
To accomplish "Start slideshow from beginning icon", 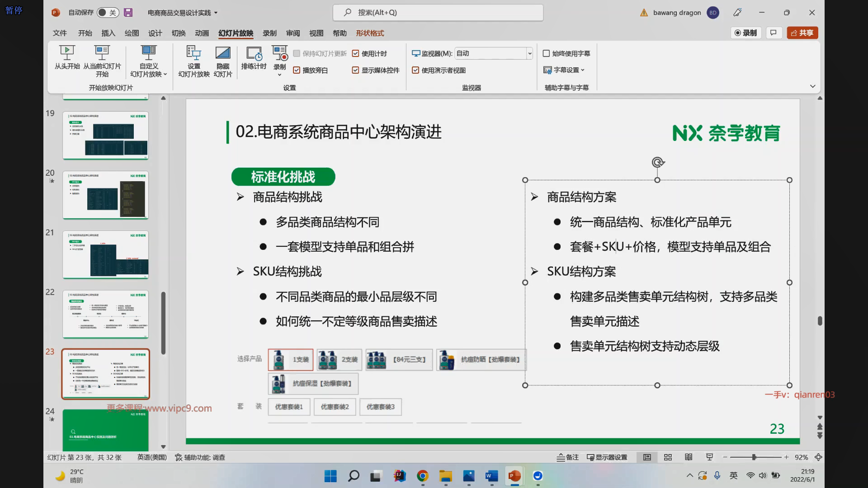I will (x=67, y=53).
